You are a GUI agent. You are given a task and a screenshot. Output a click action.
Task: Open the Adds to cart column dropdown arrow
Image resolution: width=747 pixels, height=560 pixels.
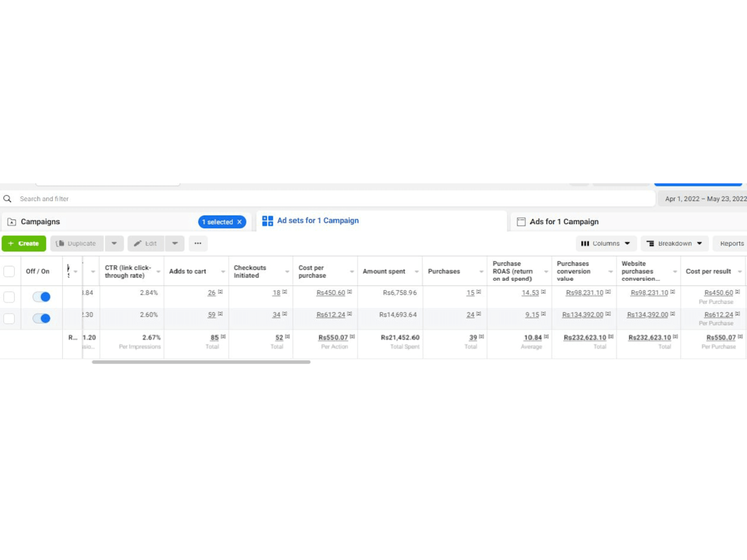(x=223, y=272)
